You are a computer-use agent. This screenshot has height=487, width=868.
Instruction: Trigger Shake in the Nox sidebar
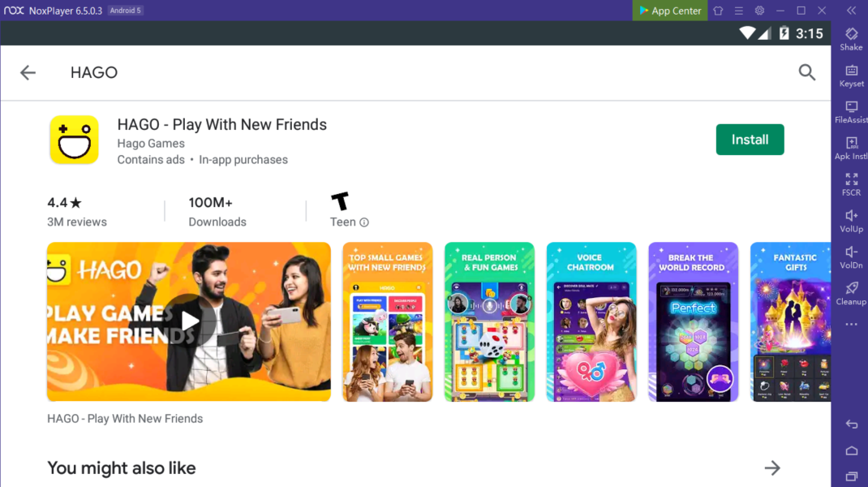click(851, 39)
